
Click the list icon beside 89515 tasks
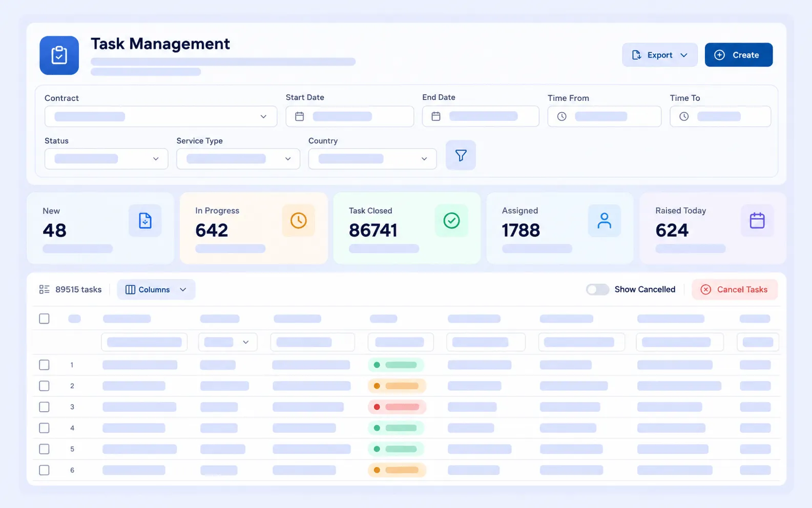(x=45, y=289)
